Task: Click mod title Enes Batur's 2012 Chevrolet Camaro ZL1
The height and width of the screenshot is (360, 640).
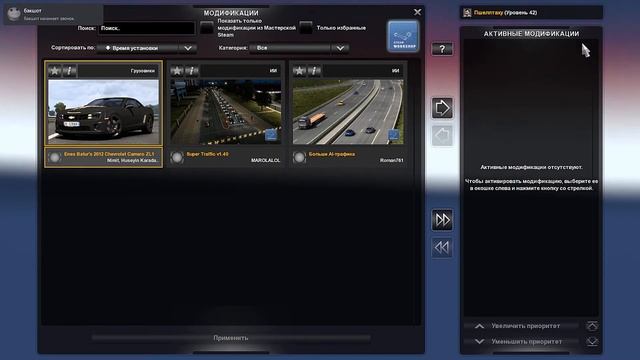Action: point(109,154)
